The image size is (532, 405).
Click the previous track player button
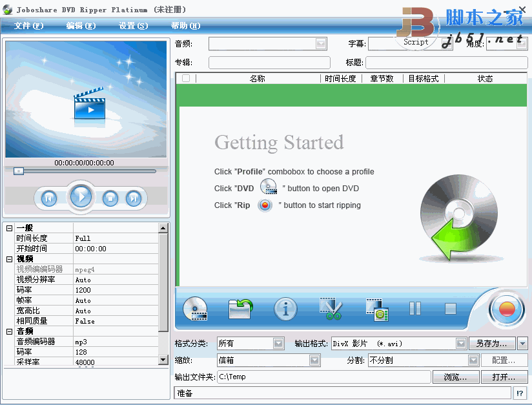pyautogui.click(x=49, y=198)
